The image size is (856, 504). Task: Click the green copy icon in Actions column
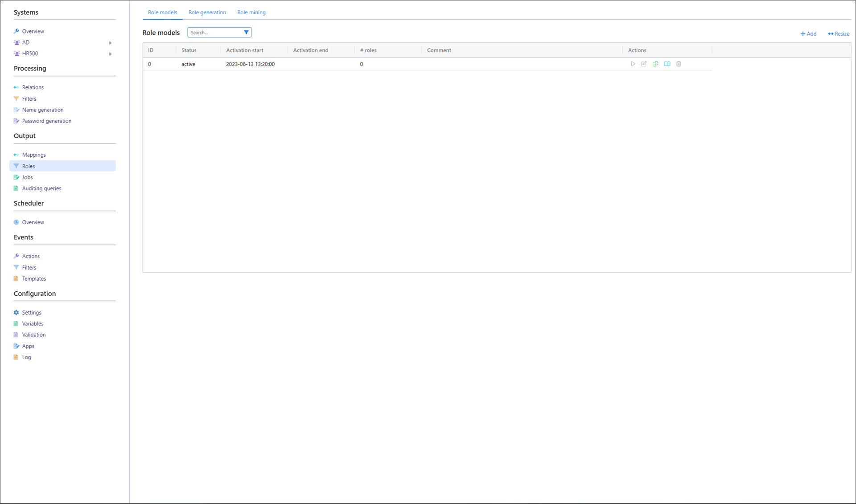(655, 64)
